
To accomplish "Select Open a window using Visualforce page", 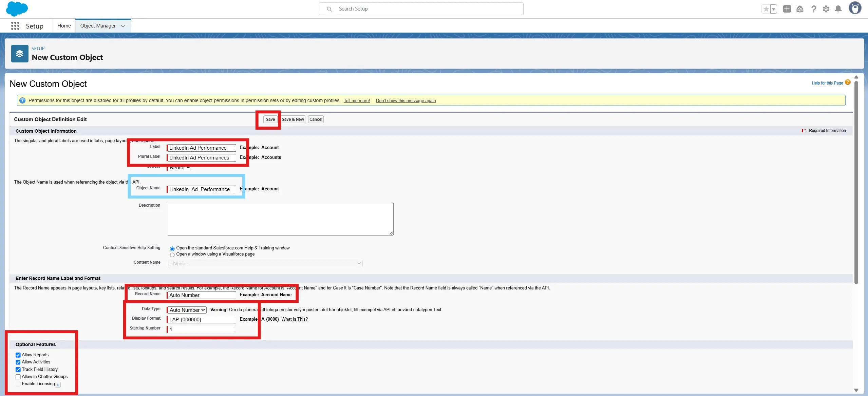I will tap(172, 255).
